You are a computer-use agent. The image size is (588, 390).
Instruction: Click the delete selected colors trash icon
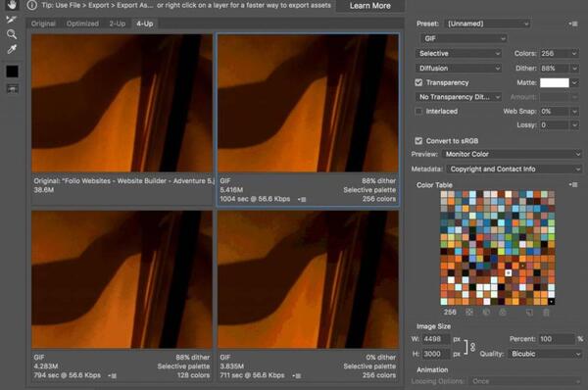546,312
